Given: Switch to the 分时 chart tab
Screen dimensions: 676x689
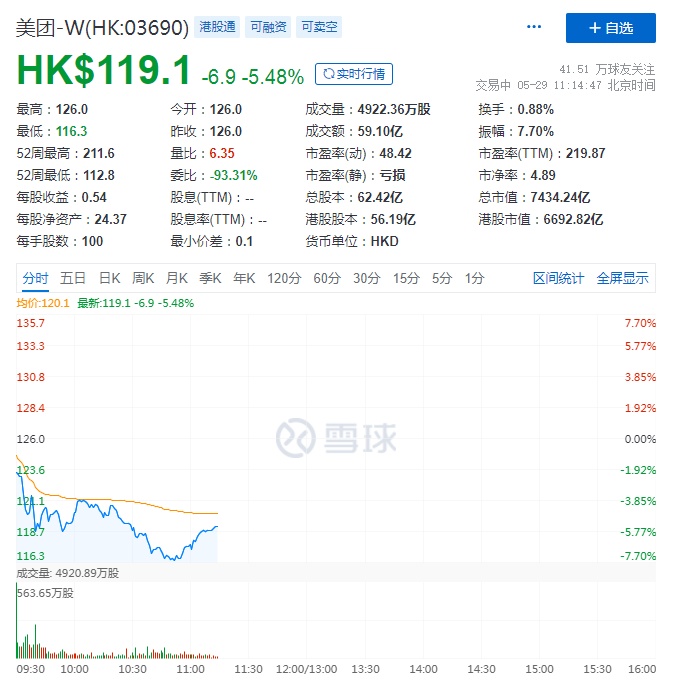Looking at the screenshot, I should coord(35,278).
